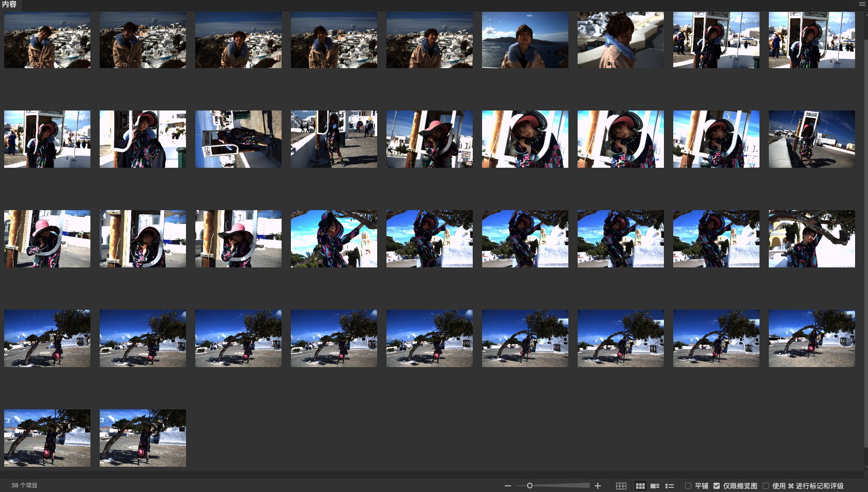868x492 pixels.
Task: Select the last thumbnail in the bottom row
Action: [143, 438]
